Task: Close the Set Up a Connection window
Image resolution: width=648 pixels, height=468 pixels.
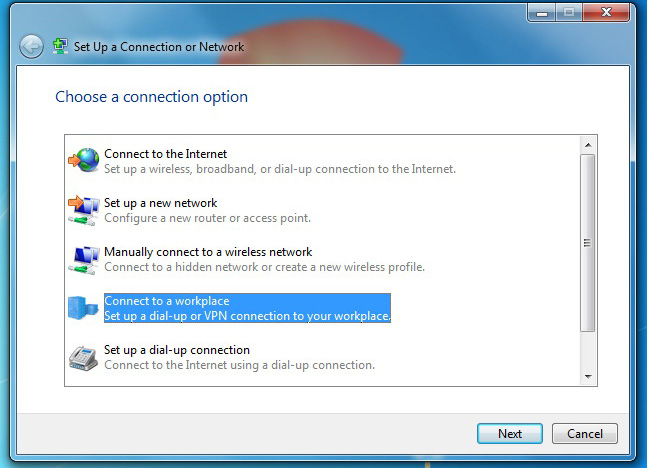Action: 606,12
